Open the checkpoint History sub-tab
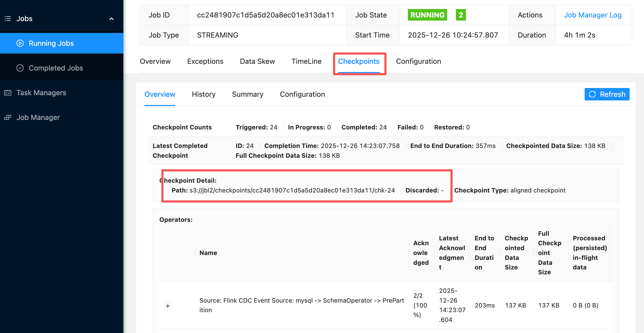Screen dimensions: 644x333 click(204, 94)
